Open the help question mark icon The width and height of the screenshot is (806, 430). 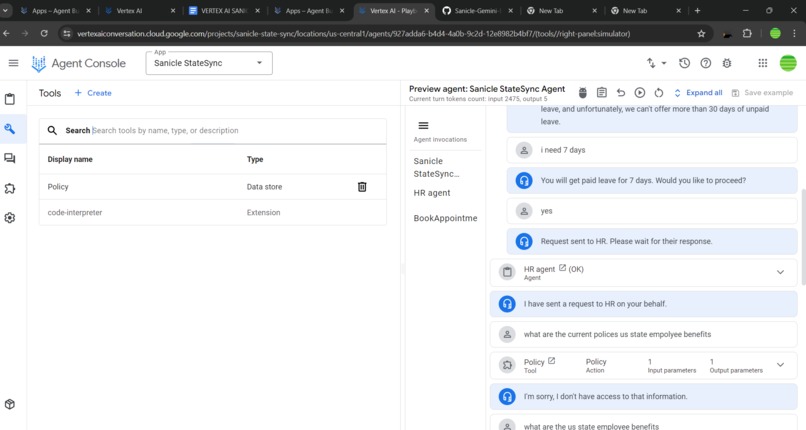click(x=706, y=63)
